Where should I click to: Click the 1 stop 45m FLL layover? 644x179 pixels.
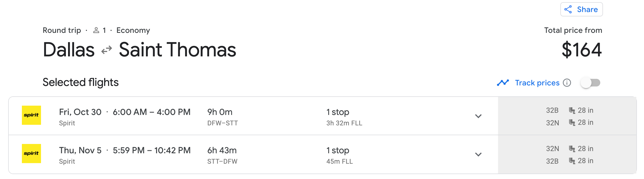[339, 155]
